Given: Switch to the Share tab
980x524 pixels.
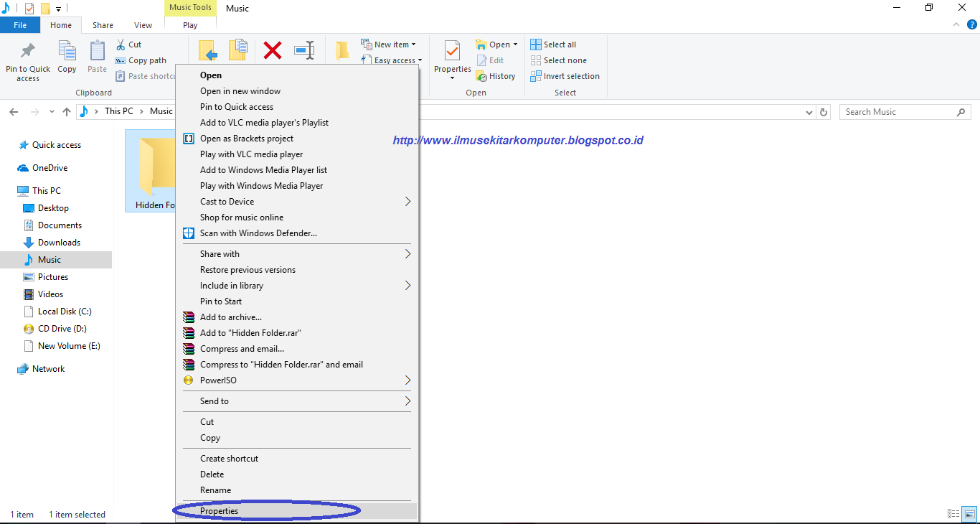Looking at the screenshot, I should pyautogui.click(x=103, y=25).
